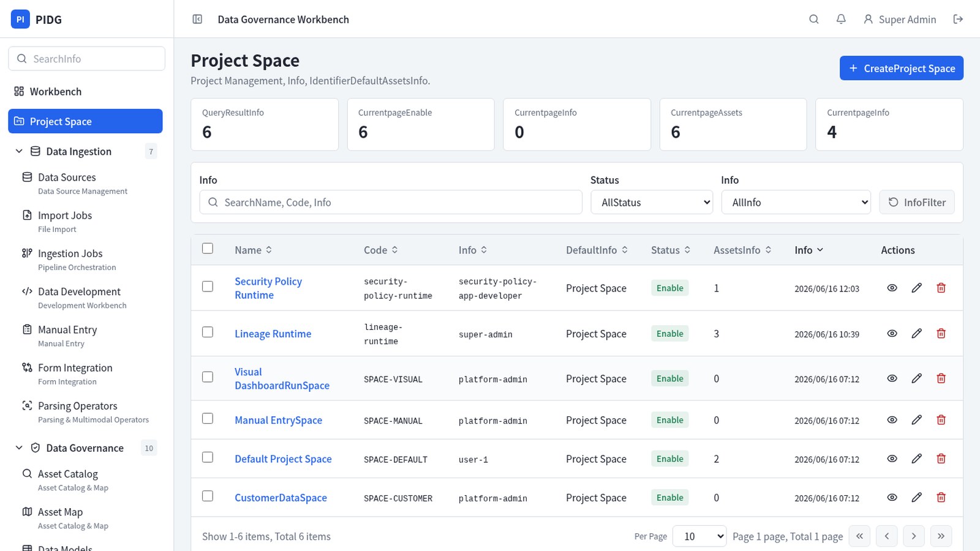This screenshot has height=551, width=980.
Task: Check the Default Project Space row checkbox
Action: coord(208,457)
